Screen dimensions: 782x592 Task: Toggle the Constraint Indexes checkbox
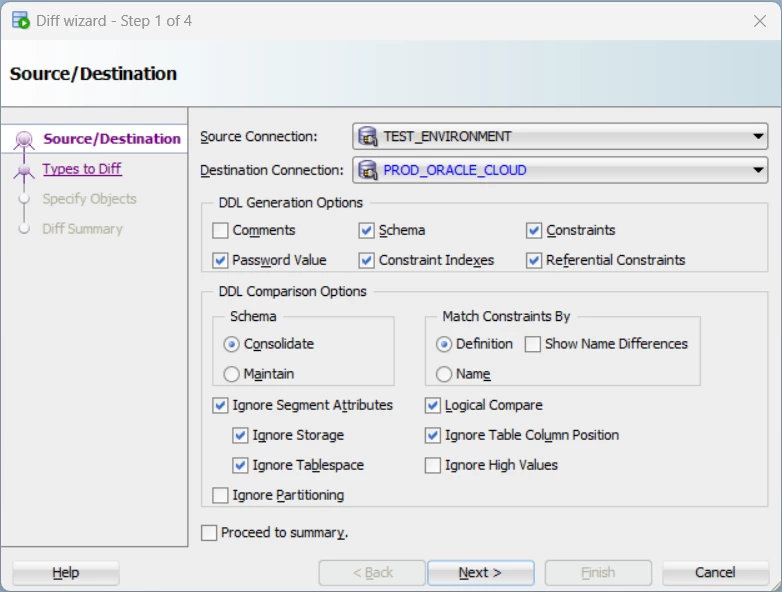click(367, 260)
